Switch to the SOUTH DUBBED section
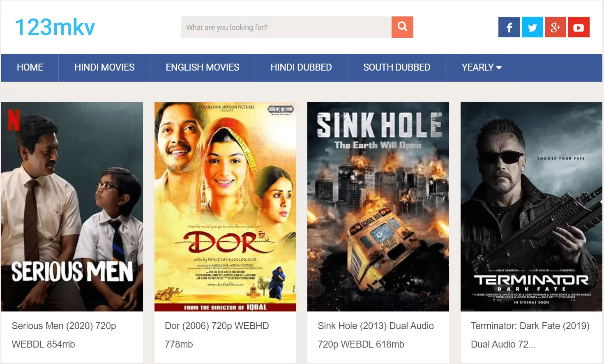The height and width of the screenshot is (364, 604). (397, 67)
